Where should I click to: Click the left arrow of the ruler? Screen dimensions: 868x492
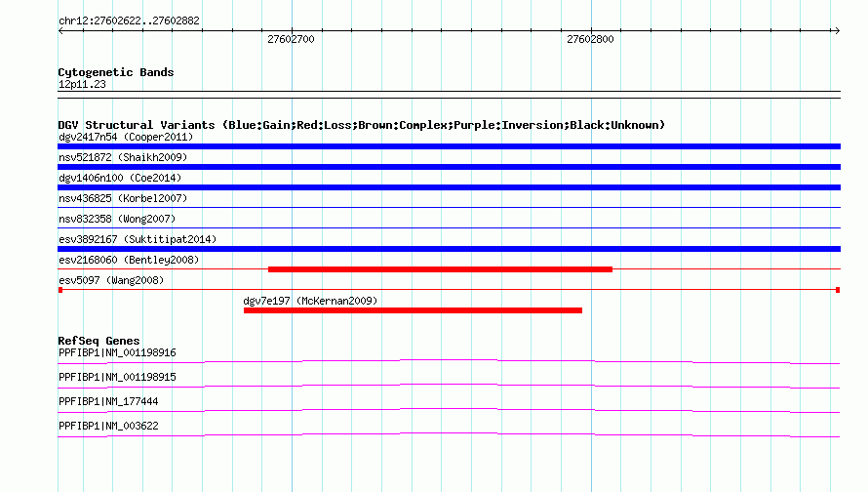(60, 31)
